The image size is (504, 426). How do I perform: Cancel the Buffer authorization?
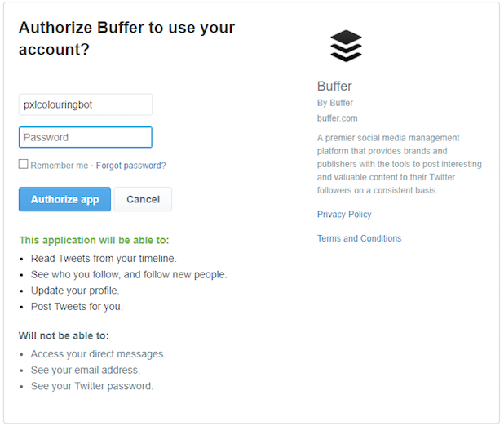coord(143,199)
